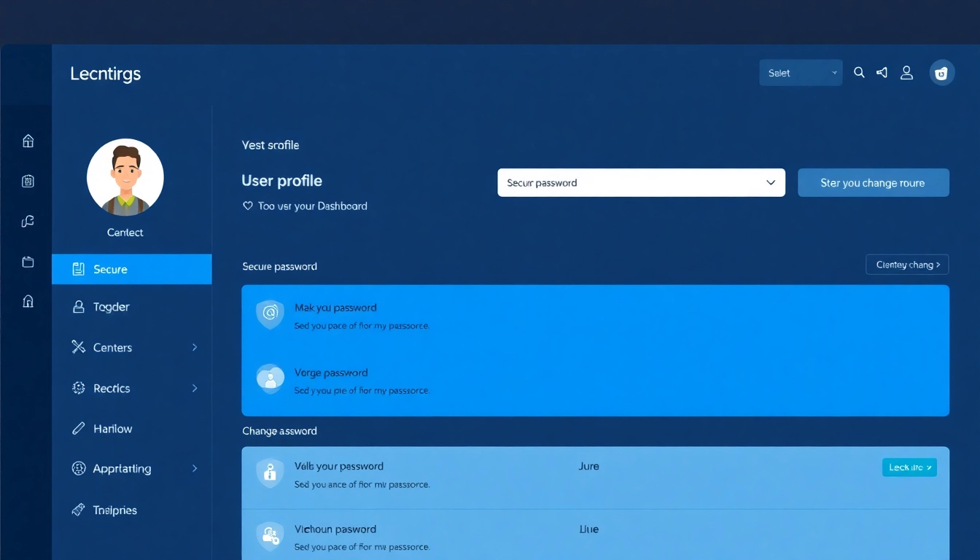
Task: Select the Secure sidebar item
Action: [x=132, y=269]
